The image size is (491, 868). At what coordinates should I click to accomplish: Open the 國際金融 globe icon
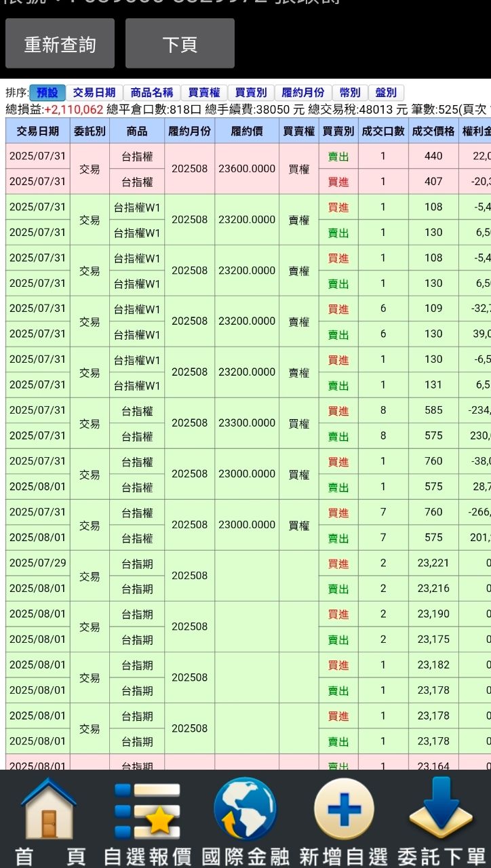click(245, 810)
